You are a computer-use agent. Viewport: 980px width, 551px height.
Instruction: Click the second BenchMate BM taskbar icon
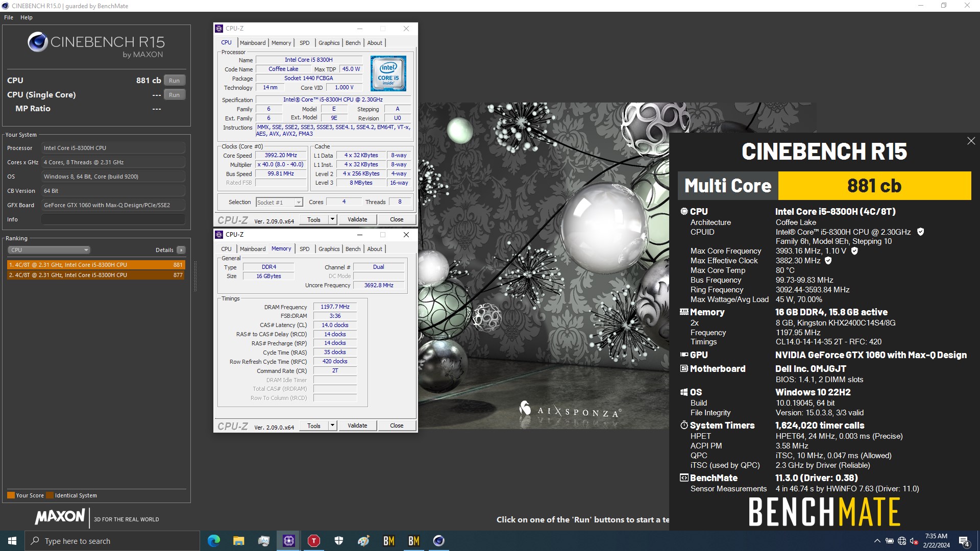point(414,541)
